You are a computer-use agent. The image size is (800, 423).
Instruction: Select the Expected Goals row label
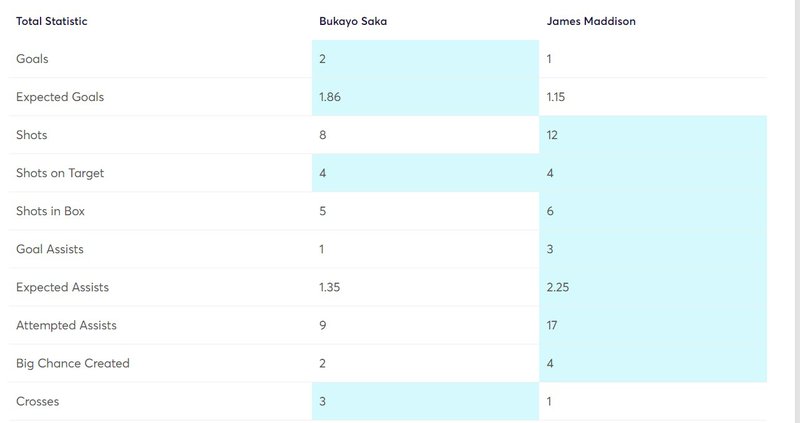coord(60,97)
